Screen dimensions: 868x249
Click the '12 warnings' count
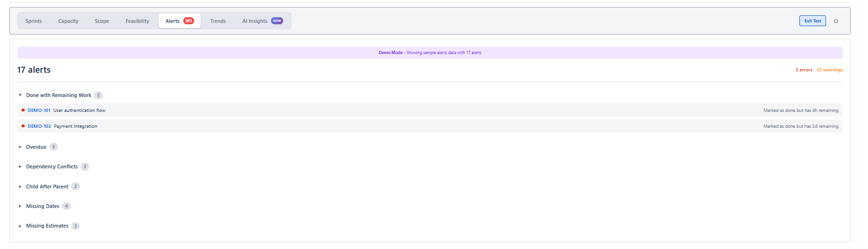point(830,70)
